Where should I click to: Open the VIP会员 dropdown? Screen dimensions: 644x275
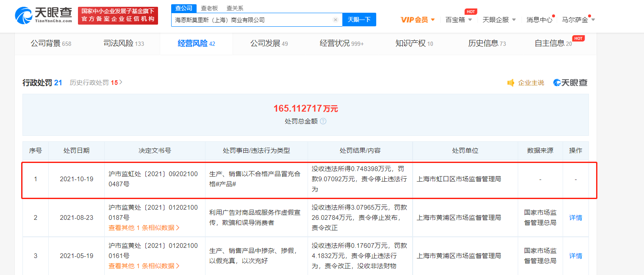(x=417, y=20)
